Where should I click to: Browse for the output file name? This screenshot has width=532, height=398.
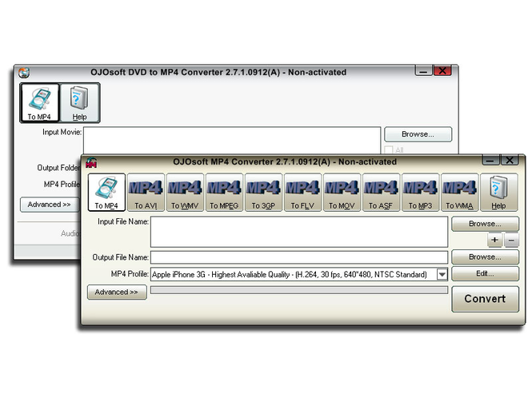485,257
